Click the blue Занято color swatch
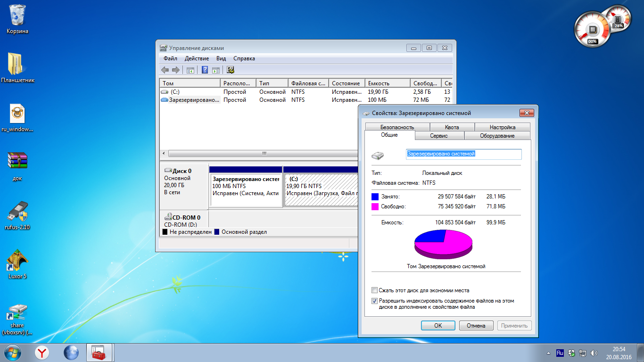The width and height of the screenshot is (644, 362). point(375,197)
